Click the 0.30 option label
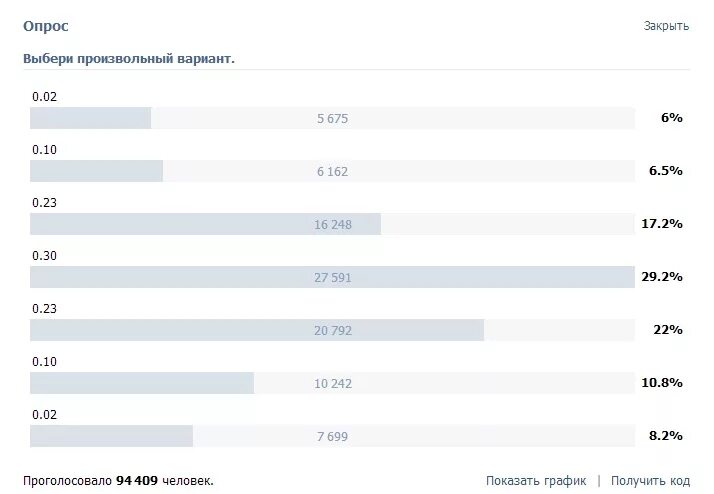The height and width of the screenshot is (494, 714). coord(45,256)
